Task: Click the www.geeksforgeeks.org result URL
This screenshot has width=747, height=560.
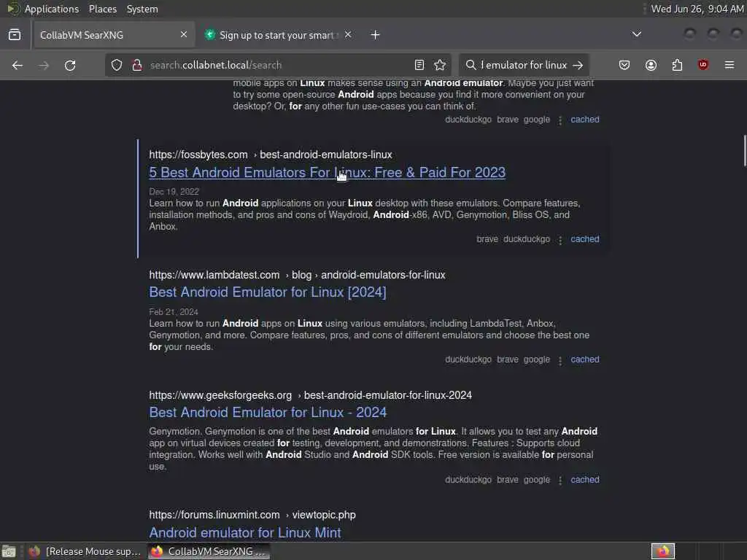Action: (x=311, y=395)
